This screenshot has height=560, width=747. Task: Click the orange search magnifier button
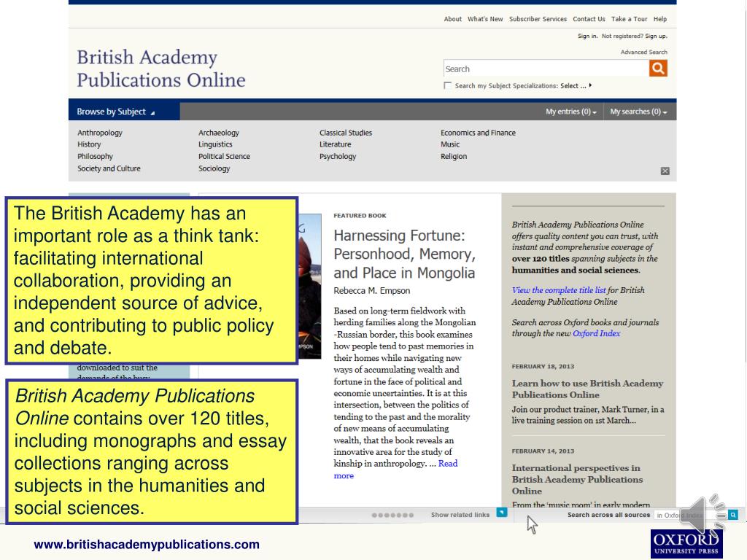658,68
